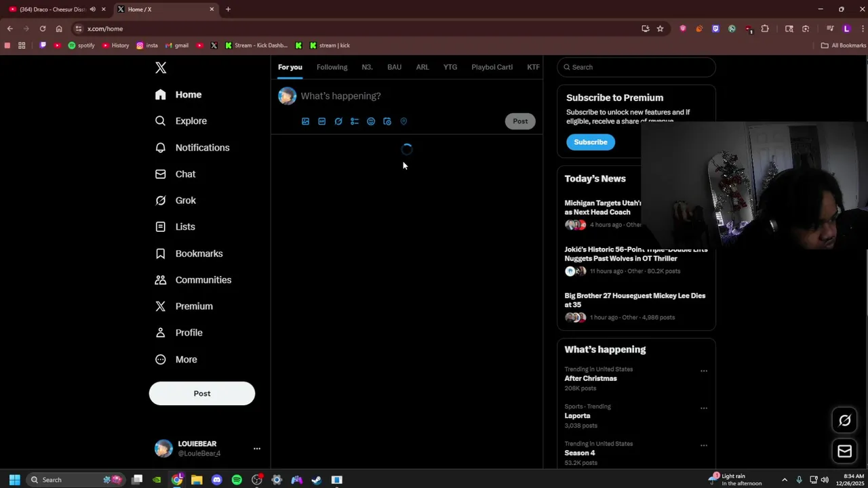Open Season 4 trending topic
This screenshot has height=488, width=868.
tap(580, 453)
